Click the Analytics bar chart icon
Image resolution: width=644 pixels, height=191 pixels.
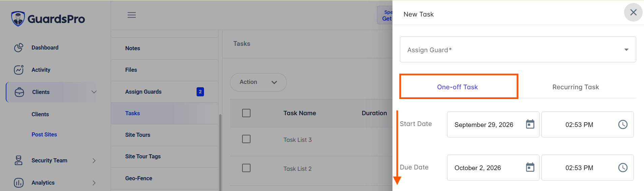tap(19, 183)
